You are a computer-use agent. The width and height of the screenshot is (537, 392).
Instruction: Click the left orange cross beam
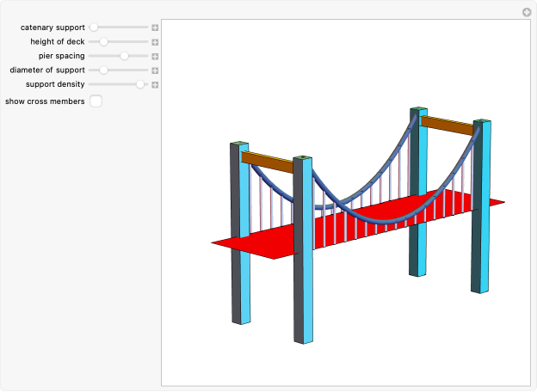click(x=268, y=161)
